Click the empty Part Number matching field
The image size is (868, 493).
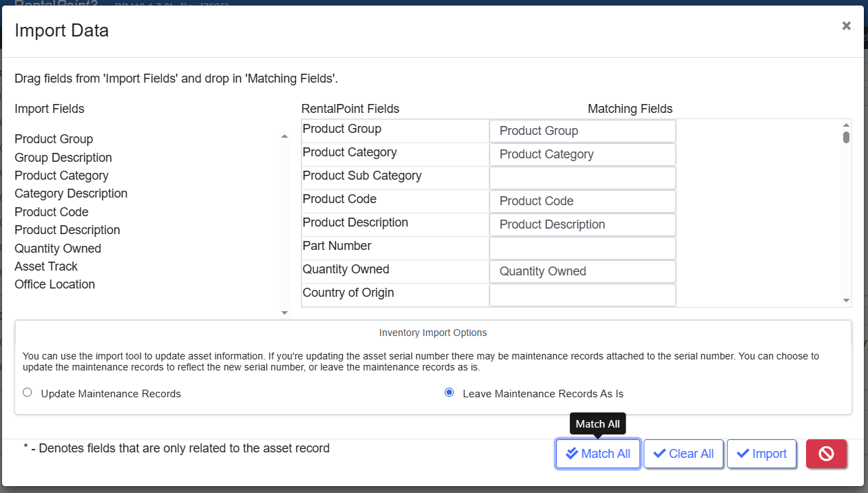pyautogui.click(x=582, y=248)
